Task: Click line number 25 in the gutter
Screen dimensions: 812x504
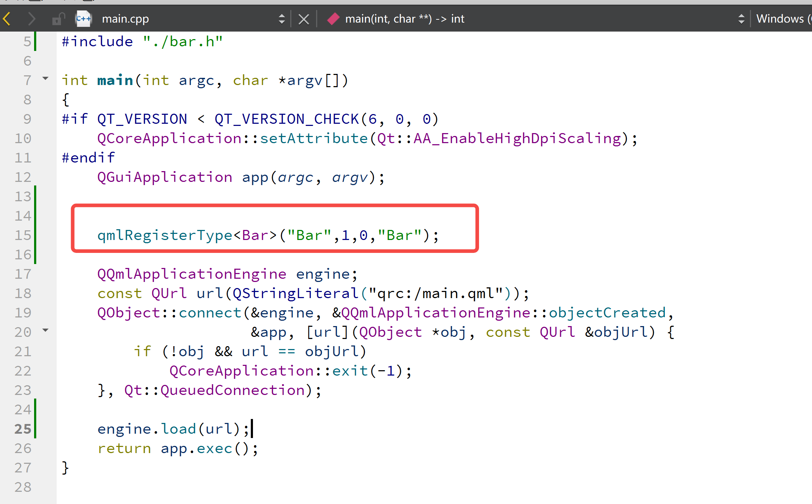Action: point(23,429)
